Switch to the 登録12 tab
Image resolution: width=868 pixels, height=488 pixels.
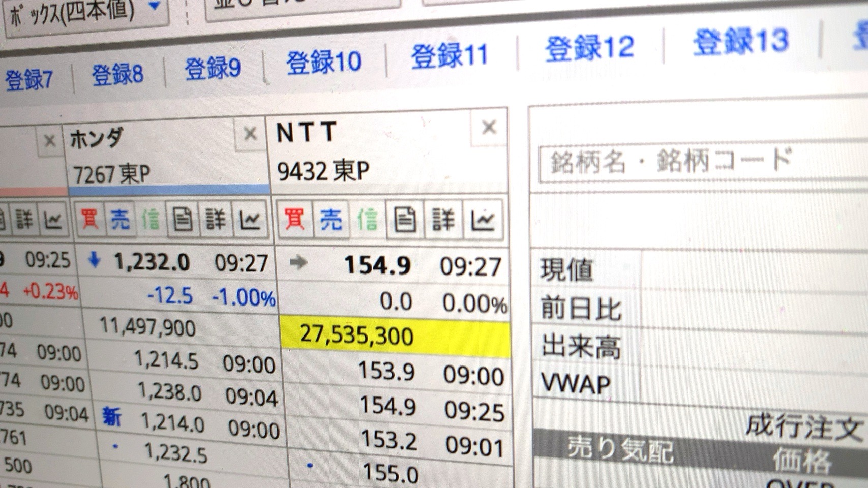pyautogui.click(x=590, y=48)
